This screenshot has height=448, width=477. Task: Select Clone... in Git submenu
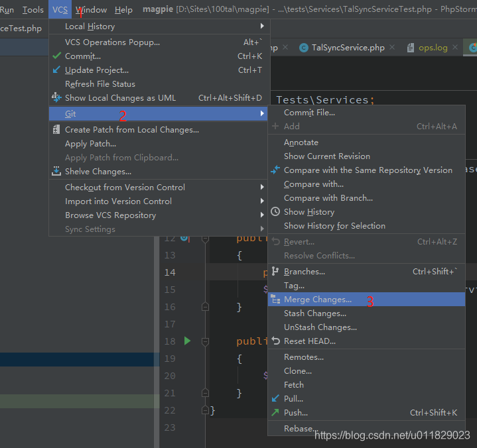367,371
